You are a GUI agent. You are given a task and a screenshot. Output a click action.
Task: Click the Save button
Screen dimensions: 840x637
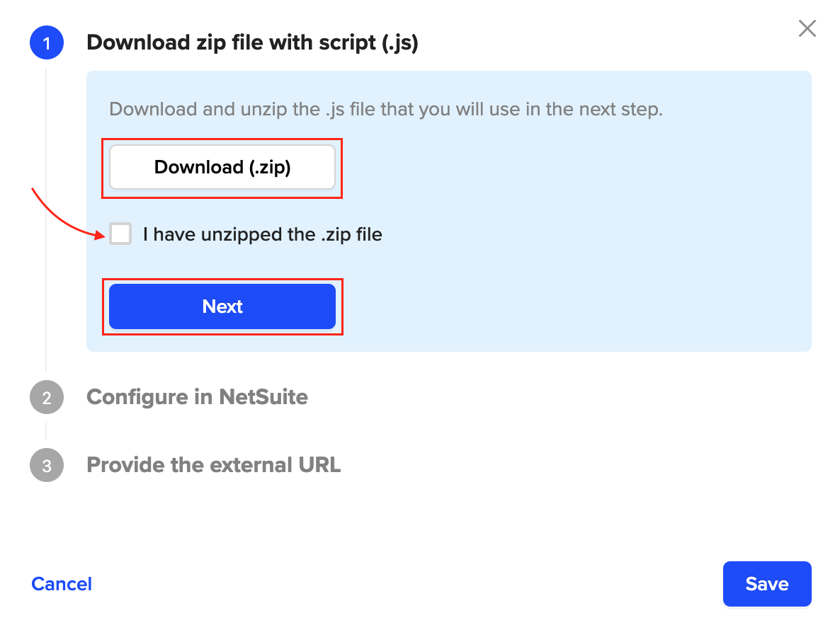(x=766, y=584)
